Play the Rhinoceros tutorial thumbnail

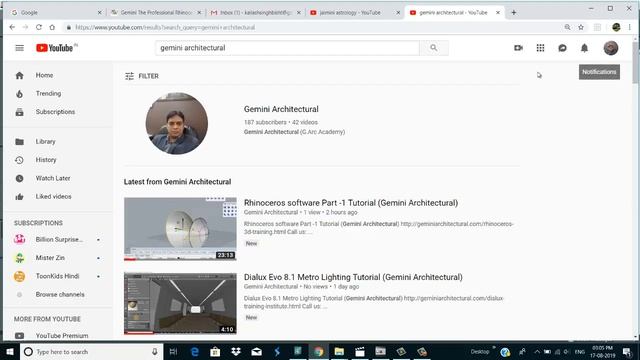click(x=180, y=229)
